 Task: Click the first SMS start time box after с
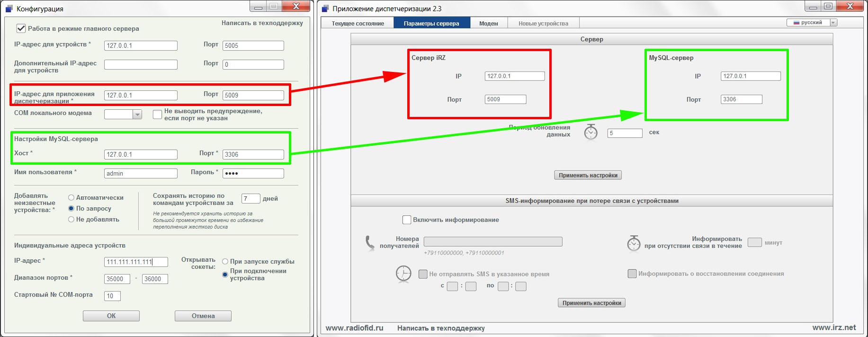coord(452,286)
